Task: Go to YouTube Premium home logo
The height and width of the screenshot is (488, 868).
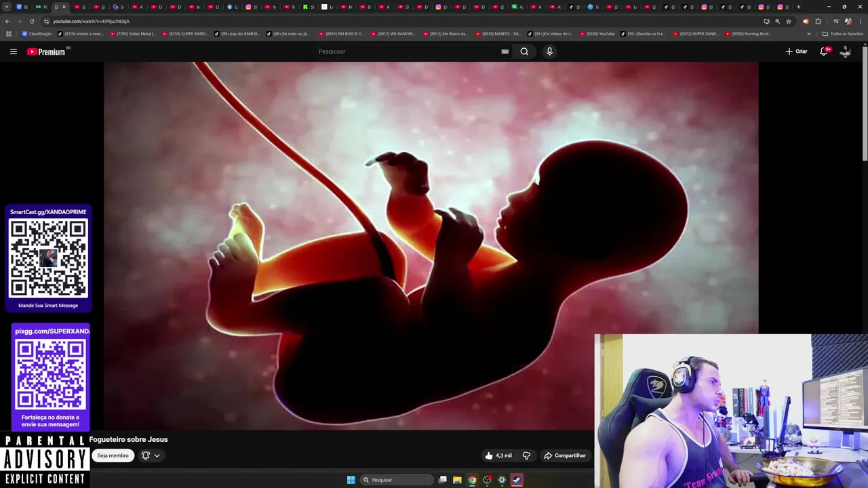Action: [46, 52]
